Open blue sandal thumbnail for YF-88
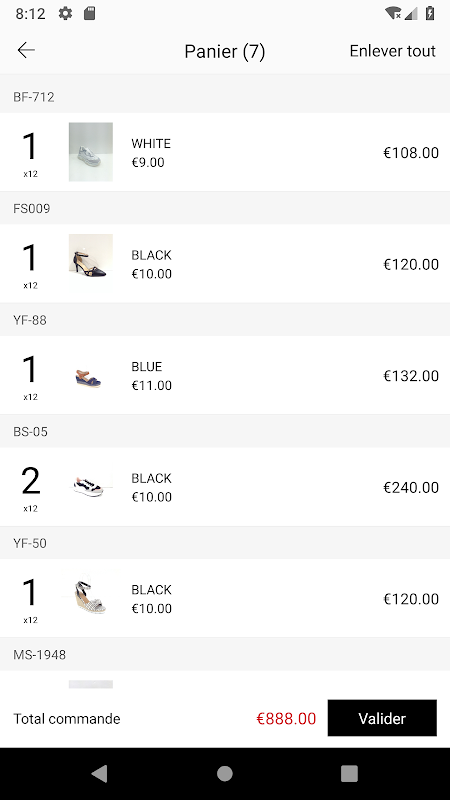 [x=91, y=375]
